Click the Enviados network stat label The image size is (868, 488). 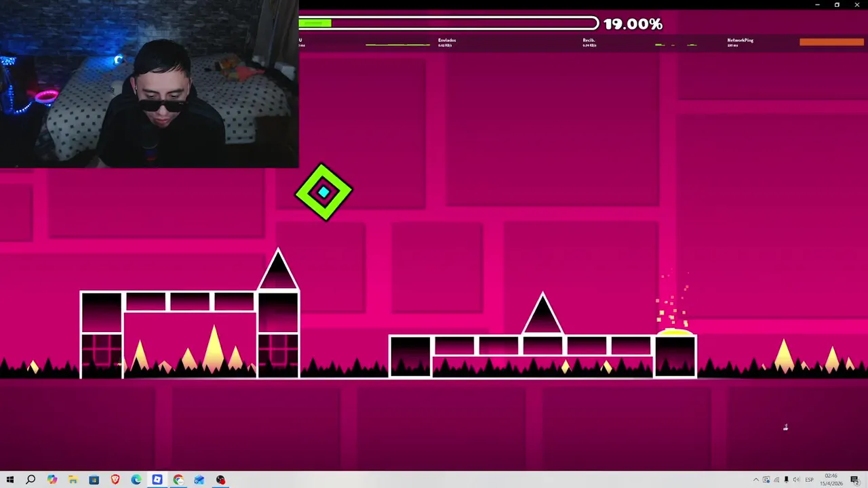447,40
